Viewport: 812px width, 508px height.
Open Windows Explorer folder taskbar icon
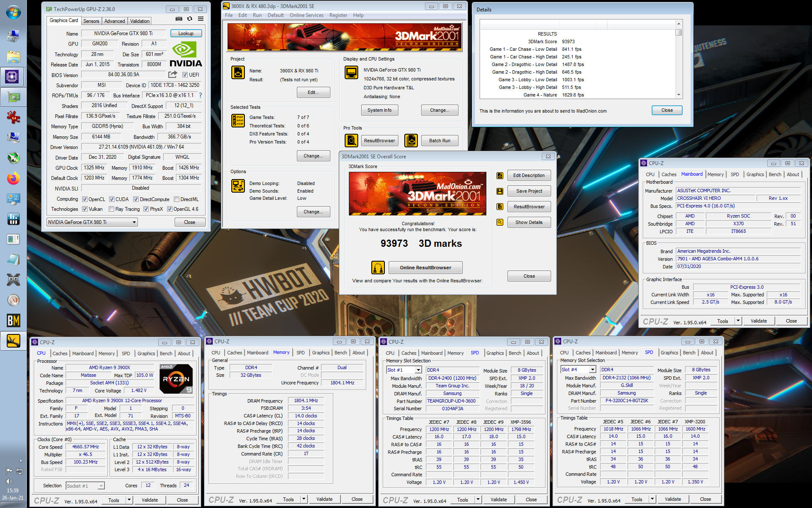coord(13,57)
